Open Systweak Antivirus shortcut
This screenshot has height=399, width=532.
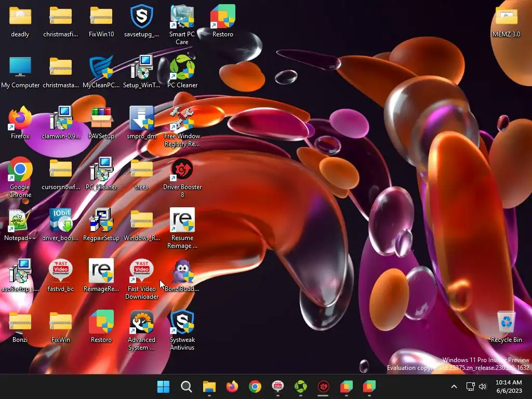click(x=182, y=321)
